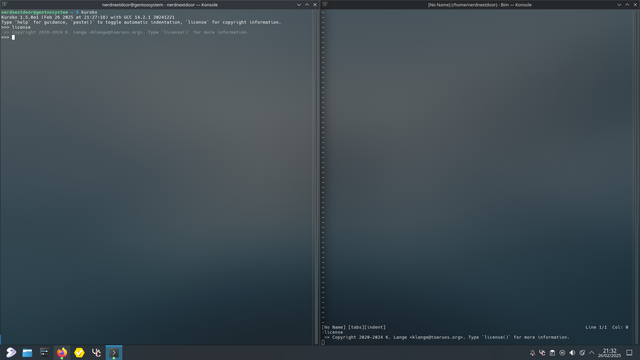
Task: Open the Gentoo application launcher
Action: [11, 353]
